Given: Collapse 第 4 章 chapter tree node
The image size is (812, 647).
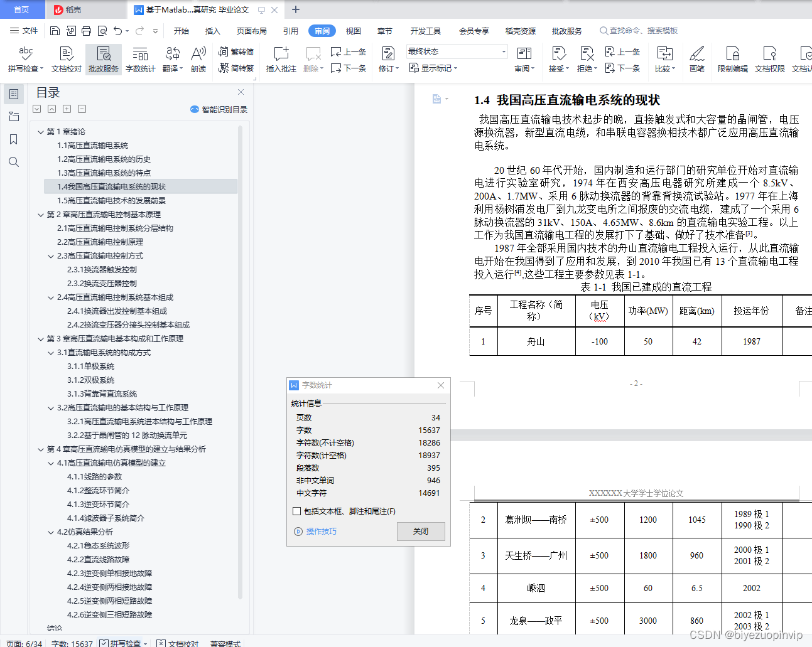Looking at the screenshot, I should [x=41, y=449].
